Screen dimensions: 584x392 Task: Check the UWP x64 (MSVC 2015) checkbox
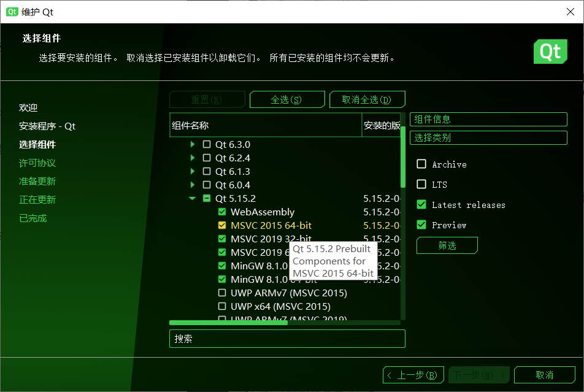pyautogui.click(x=222, y=306)
